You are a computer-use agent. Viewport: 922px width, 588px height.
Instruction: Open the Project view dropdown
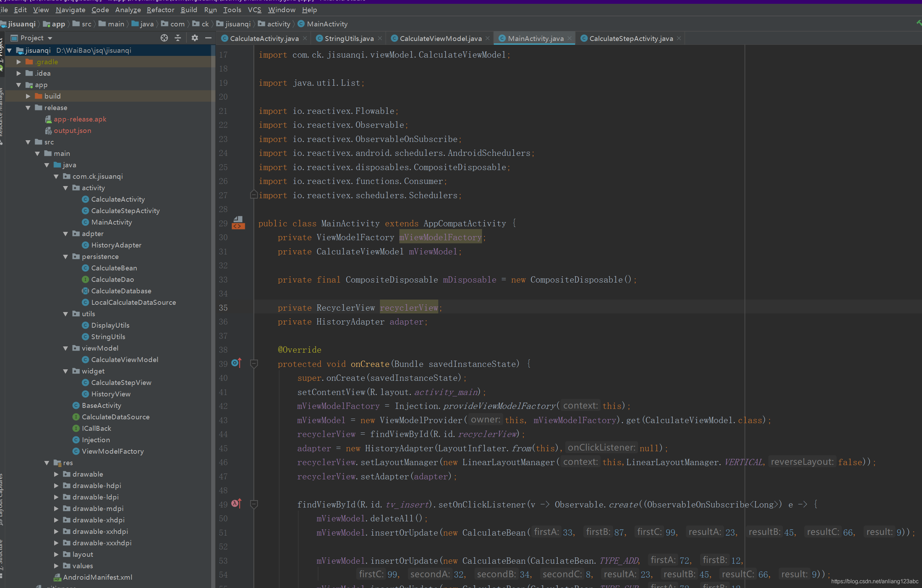click(x=50, y=38)
